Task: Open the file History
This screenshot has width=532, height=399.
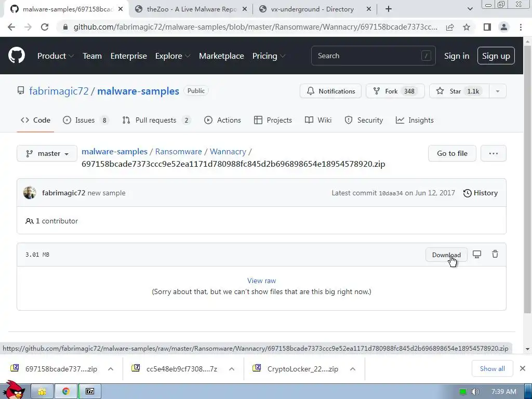Action: coord(481,193)
